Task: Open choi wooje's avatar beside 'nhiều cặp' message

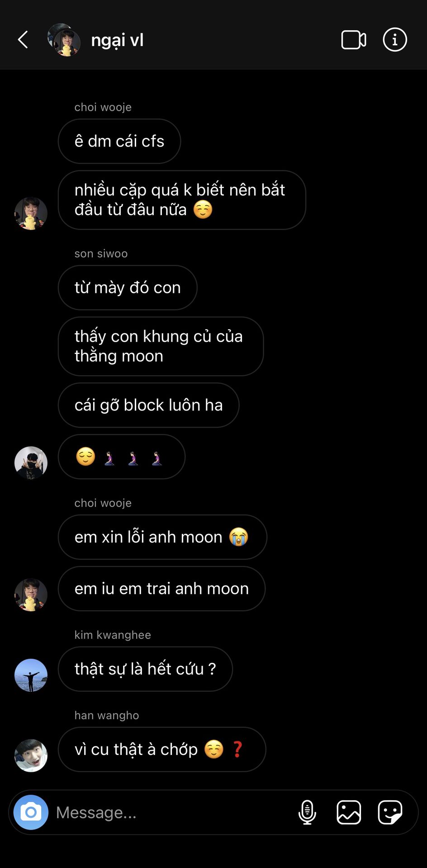Action: (x=31, y=213)
